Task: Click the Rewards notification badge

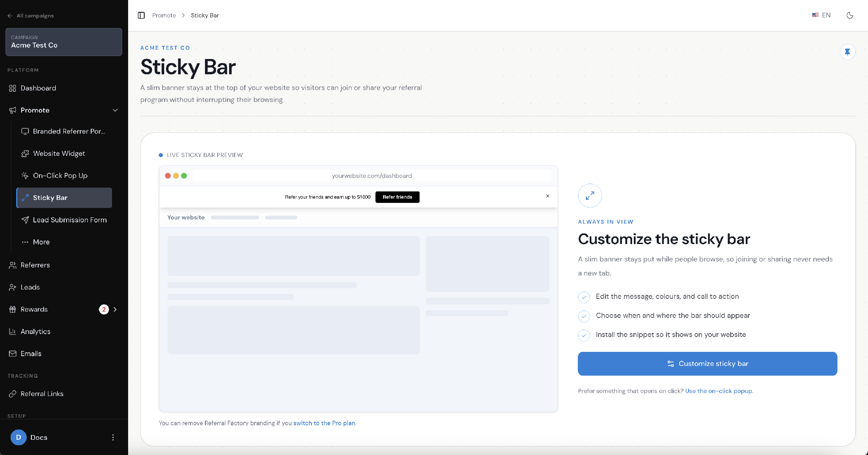Action: [104, 309]
